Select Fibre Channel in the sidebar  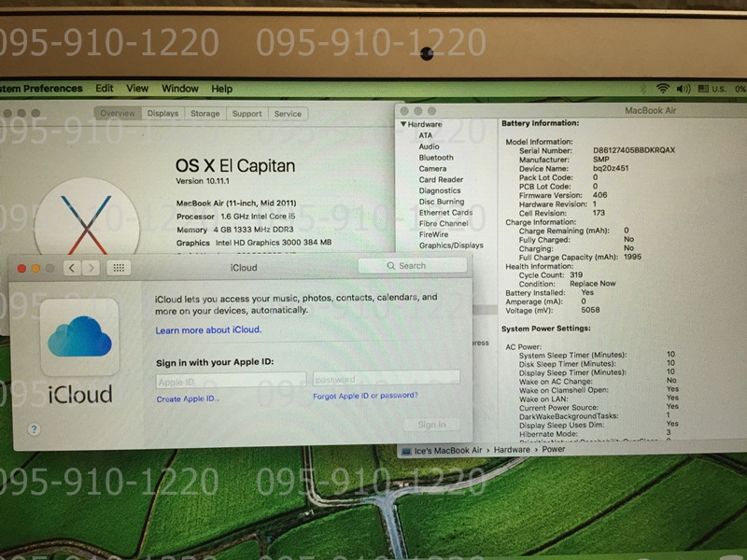(444, 223)
